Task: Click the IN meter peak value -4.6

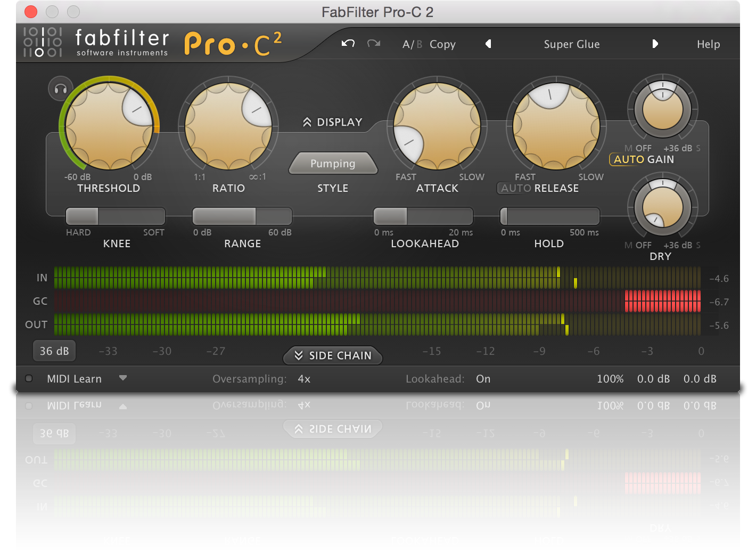Action: point(719,279)
